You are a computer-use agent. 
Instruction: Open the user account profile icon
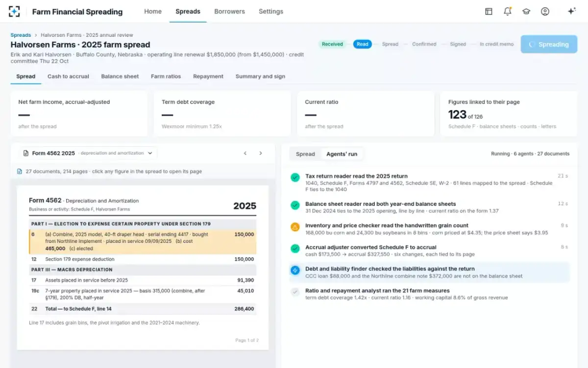tap(545, 11)
